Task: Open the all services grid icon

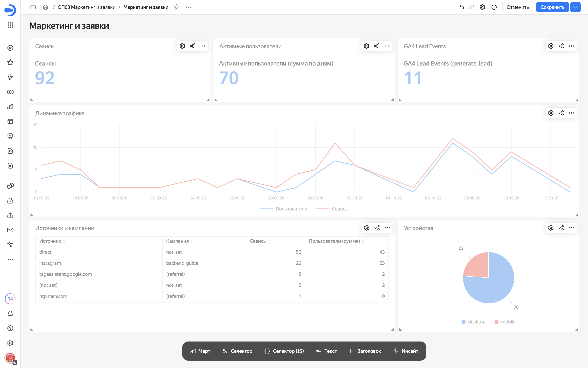Action: coord(10,25)
